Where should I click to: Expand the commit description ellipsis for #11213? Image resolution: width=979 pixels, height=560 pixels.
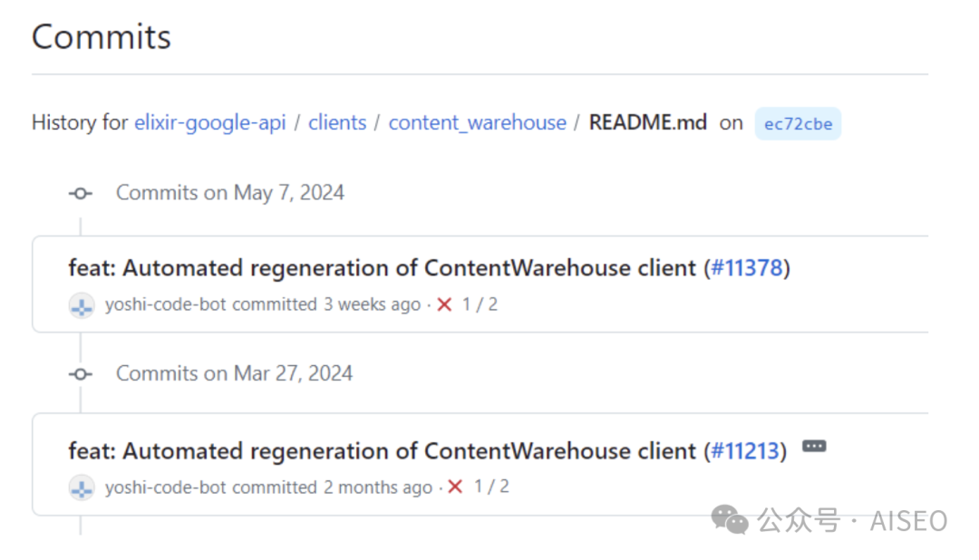(814, 447)
